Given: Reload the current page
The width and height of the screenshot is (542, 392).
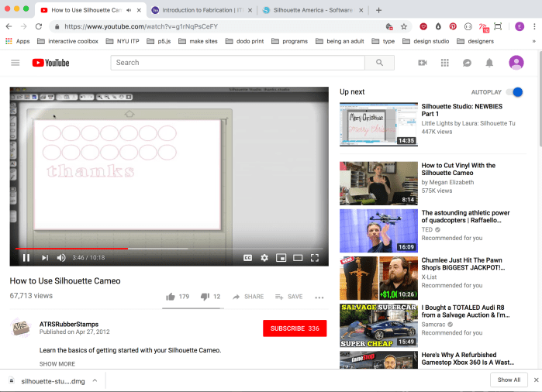Looking at the screenshot, I should pos(39,26).
